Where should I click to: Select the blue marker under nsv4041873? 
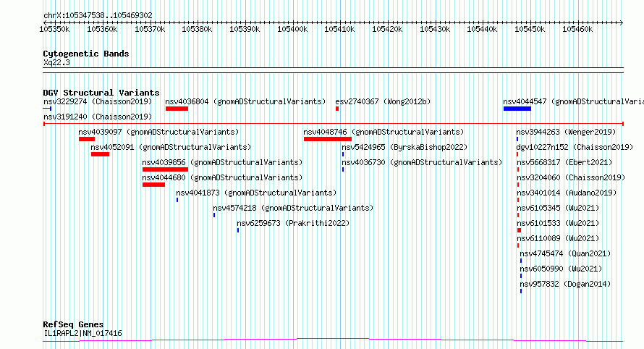pyautogui.click(x=177, y=200)
